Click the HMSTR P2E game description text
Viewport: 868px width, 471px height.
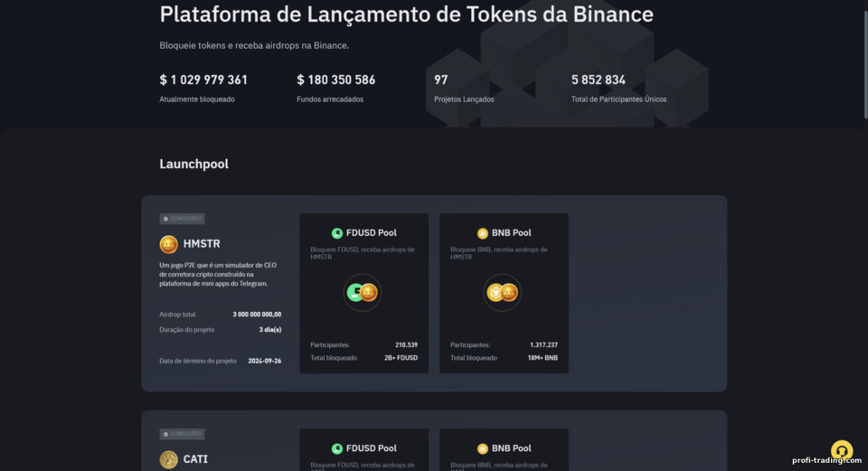(x=218, y=274)
